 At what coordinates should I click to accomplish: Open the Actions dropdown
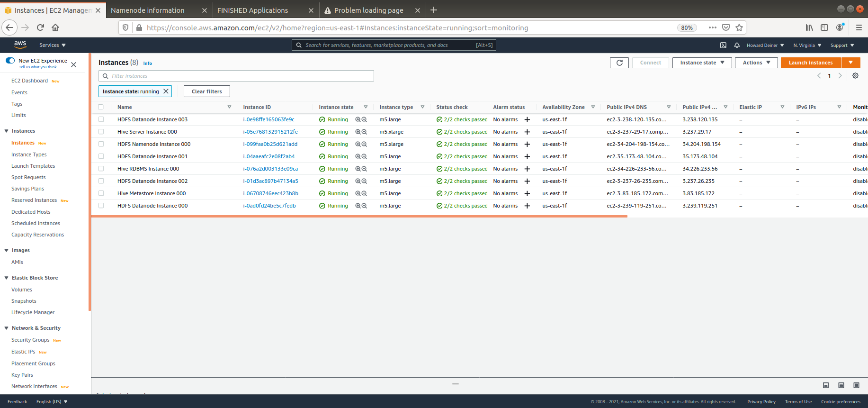coord(756,63)
